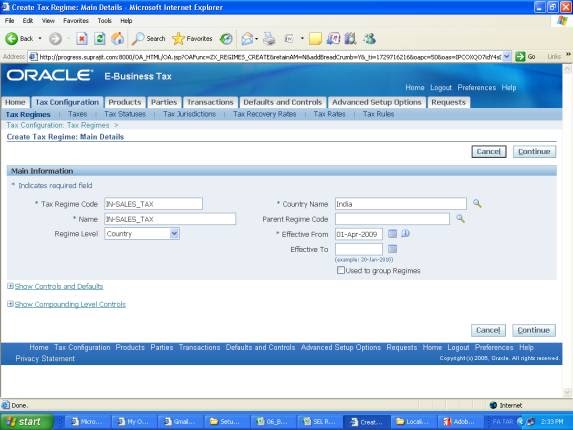
Task: Click the Tax Regime Code input field
Action: tap(153, 203)
